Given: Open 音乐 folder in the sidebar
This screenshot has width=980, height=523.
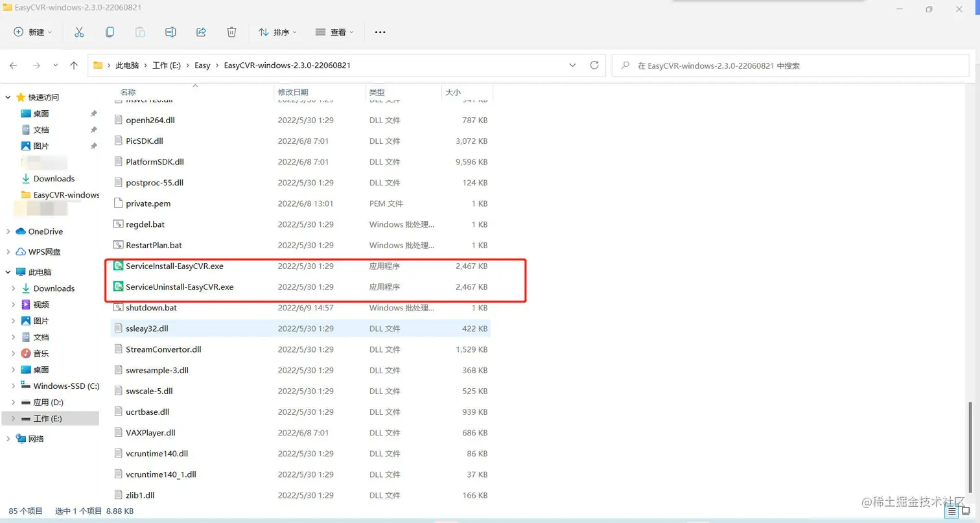Looking at the screenshot, I should (x=41, y=353).
